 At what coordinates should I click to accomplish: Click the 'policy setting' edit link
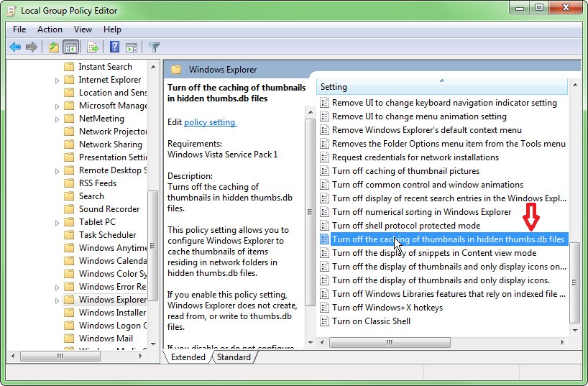click(210, 122)
